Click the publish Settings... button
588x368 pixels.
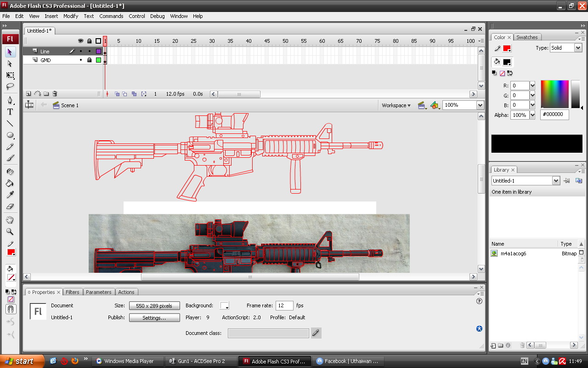click(x=154, y=318)
